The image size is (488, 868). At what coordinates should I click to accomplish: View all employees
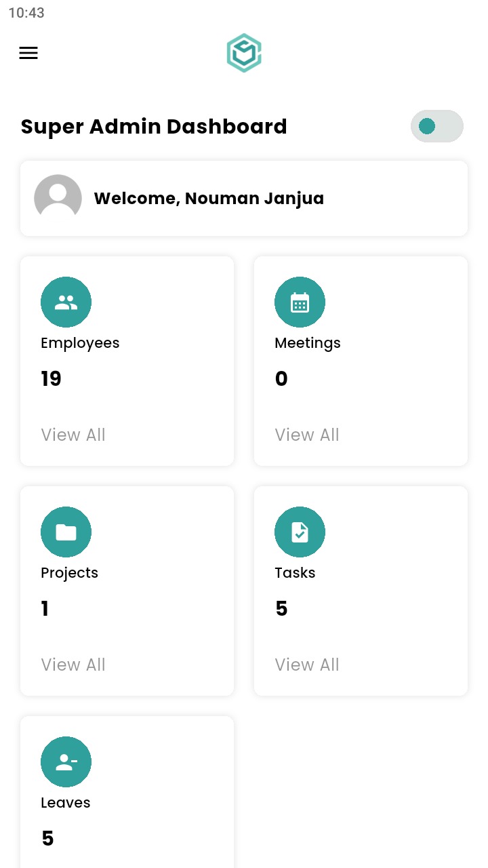click(73, 435)
